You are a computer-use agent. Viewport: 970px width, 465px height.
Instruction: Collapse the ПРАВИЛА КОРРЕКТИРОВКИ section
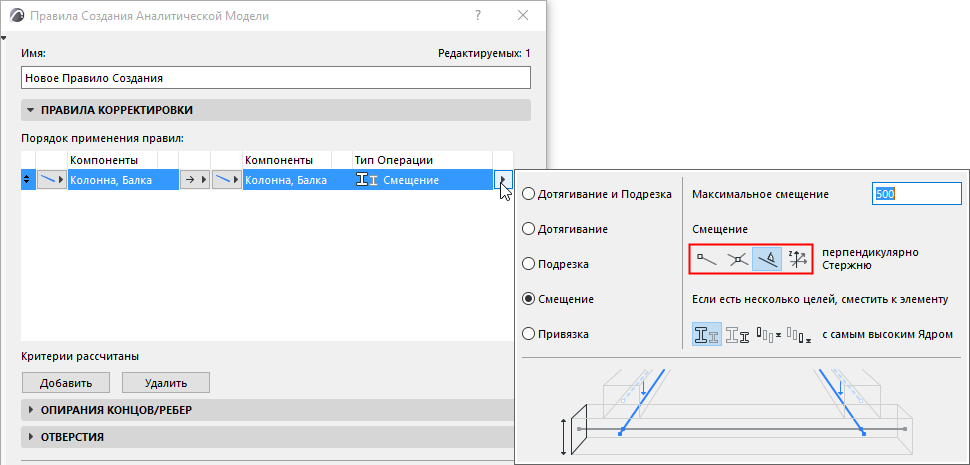tap(276, 110)
